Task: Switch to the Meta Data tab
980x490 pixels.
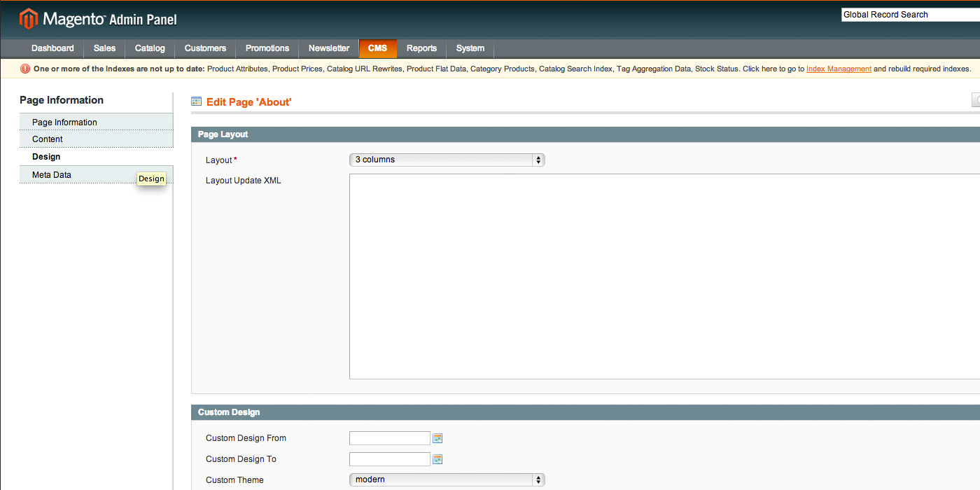Action: pos(96,174)
